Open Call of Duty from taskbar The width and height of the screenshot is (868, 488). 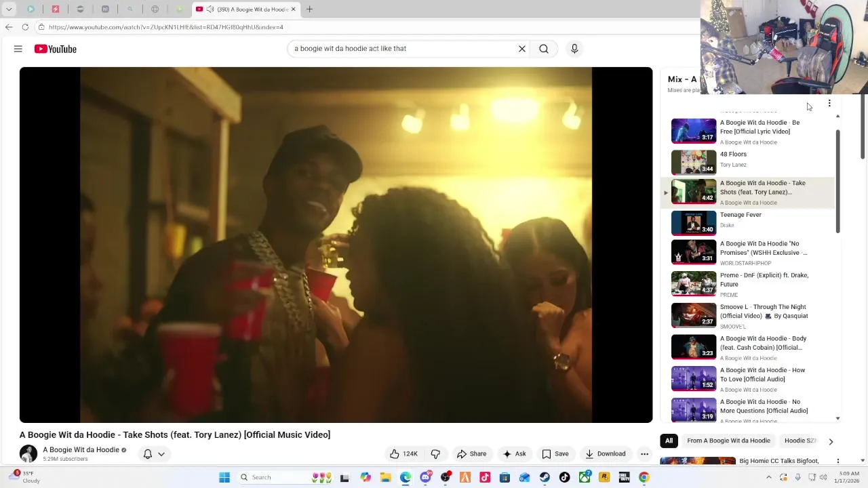624,477
